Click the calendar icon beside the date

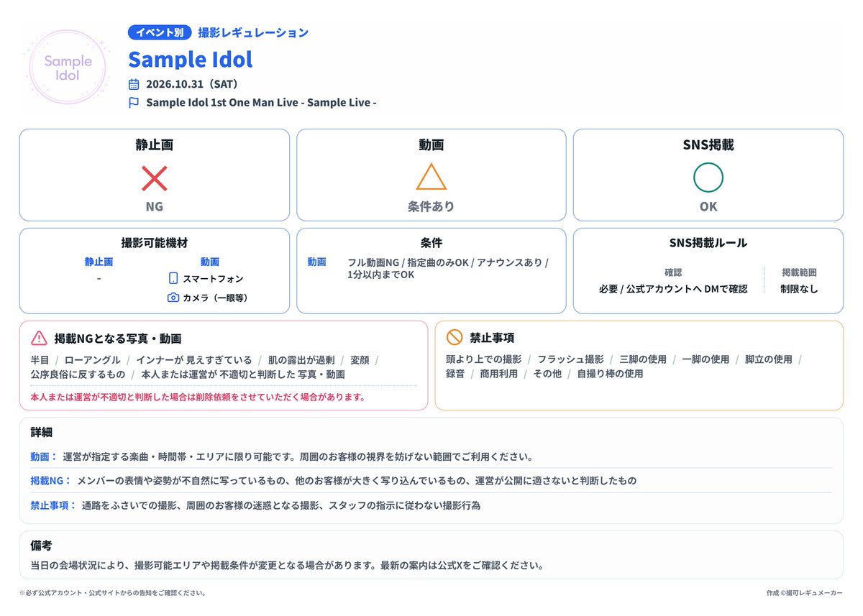coord(134,84)
